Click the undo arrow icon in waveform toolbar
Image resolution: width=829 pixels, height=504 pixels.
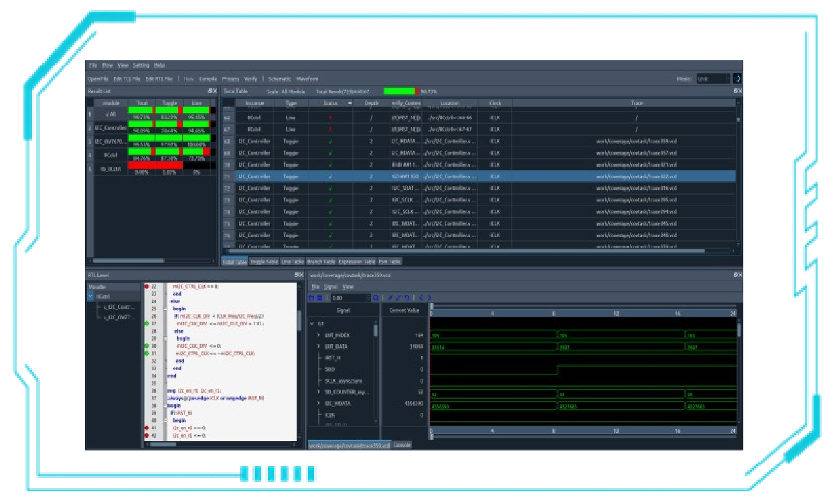click(x=405, y=298)
